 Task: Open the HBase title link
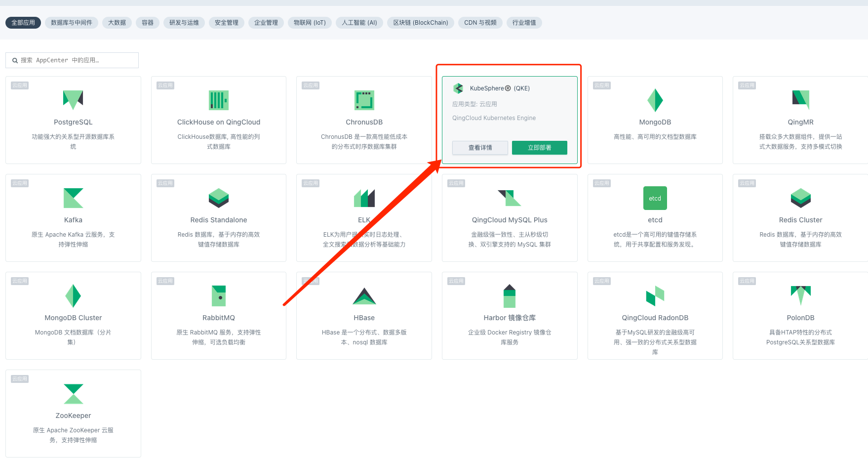tap(364, 318)
